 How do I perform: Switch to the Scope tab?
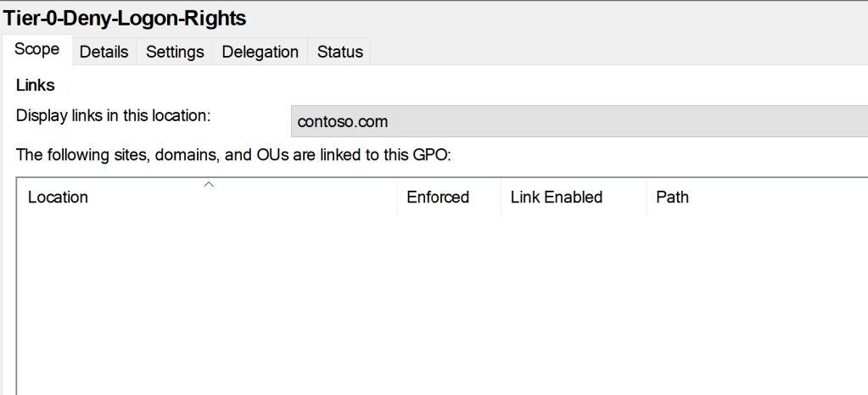[x=37, y=49]
